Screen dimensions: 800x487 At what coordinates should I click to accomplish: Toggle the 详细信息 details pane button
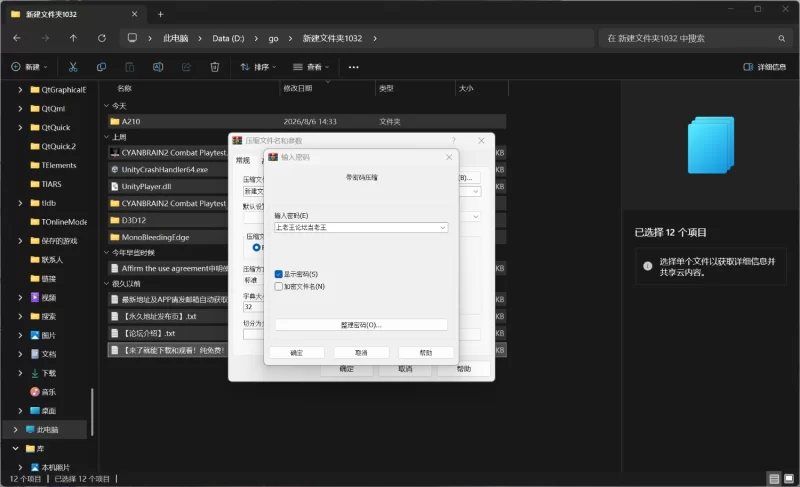click(x=764, y=67)
